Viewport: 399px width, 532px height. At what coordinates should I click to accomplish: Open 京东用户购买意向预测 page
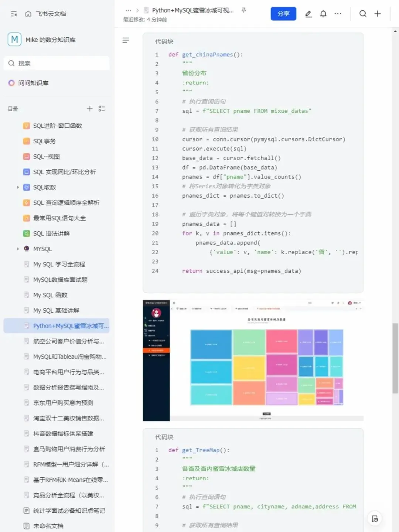63,403
